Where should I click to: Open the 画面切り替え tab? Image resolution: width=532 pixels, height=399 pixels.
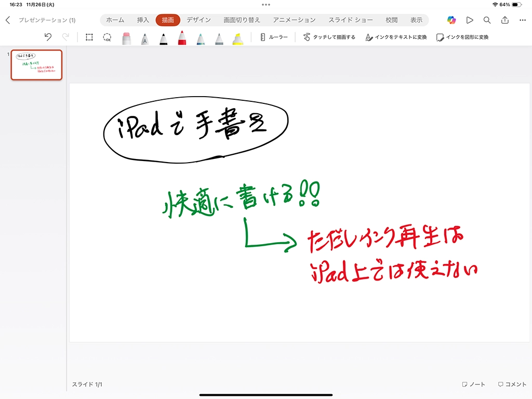pyautogui.click(x=242, y=20)
